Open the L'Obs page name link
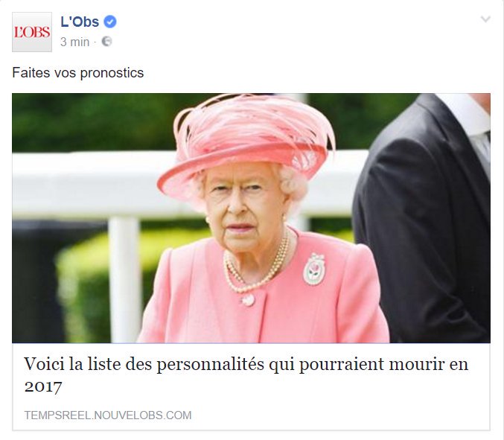The width and height of the screenshot is (504, 440). pyautogui.click(x=80, y=22)
